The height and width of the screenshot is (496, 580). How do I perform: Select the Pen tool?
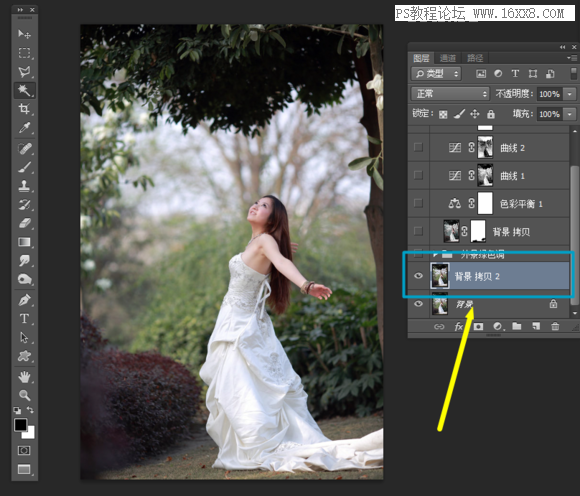(24, 300)
